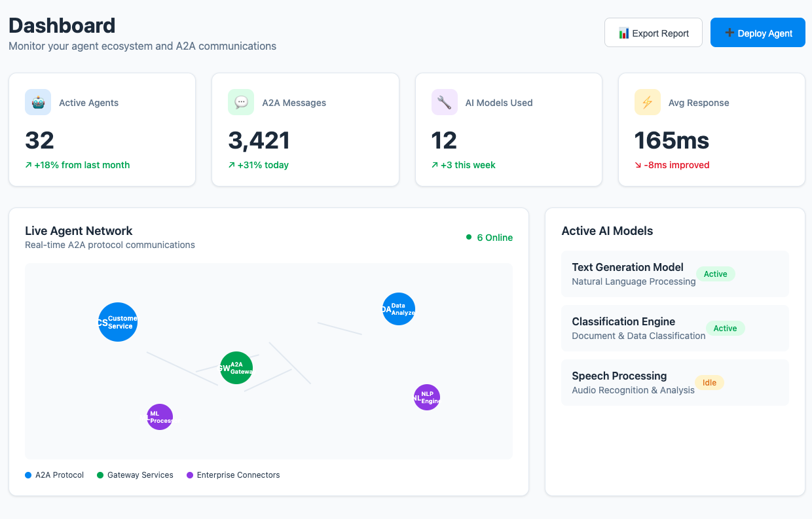Click the +18% from last month trend
812x519 pixels.
click(x=77, y=165)
